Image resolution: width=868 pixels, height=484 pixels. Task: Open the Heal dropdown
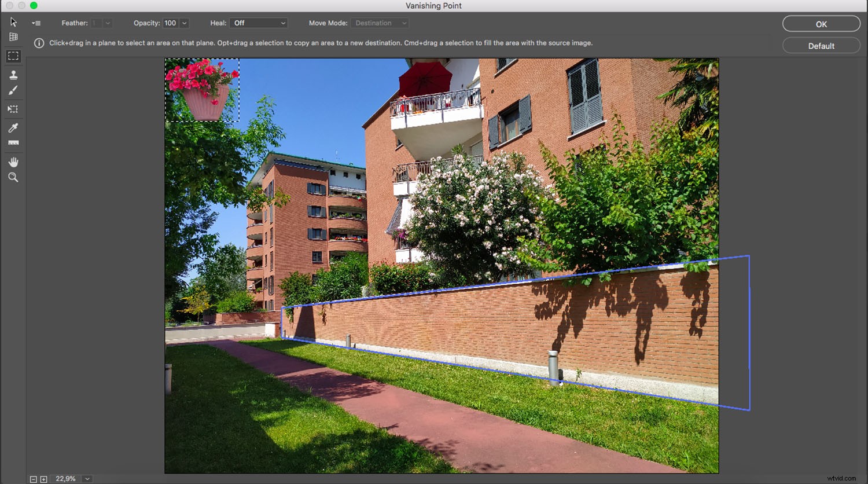click(258, 23)
